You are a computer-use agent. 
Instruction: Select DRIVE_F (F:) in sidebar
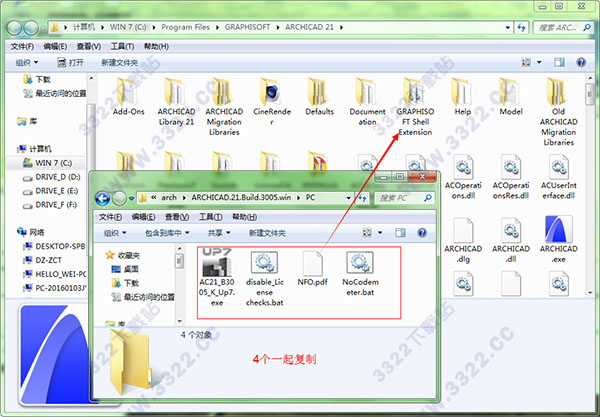point(51,205)
